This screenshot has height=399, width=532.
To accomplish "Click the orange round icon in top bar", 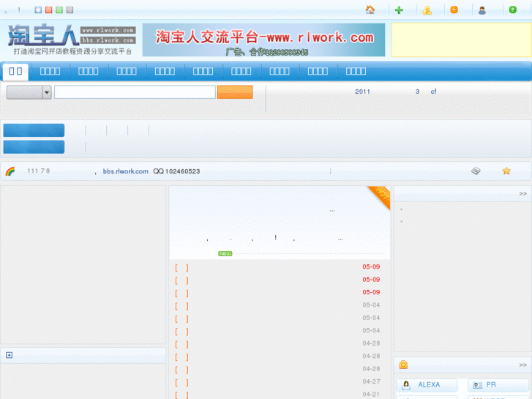I will 454,10.
